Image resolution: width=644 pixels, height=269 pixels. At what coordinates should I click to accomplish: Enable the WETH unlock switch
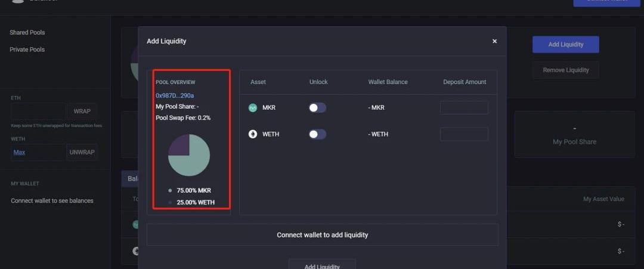[x=317, y=134]
